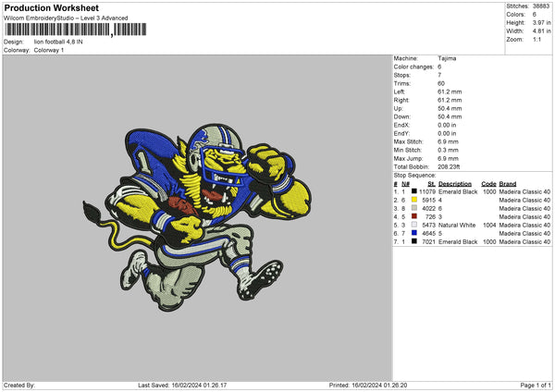The width and height of the screenshot is (555, 392).
Task: Click stitch count 11079 in stop 1
Action: coord(427,191)
